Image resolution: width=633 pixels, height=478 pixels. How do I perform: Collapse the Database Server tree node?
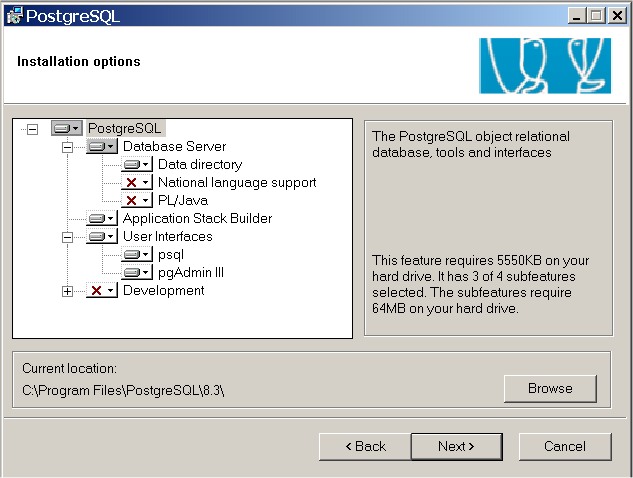coord(67,147)
